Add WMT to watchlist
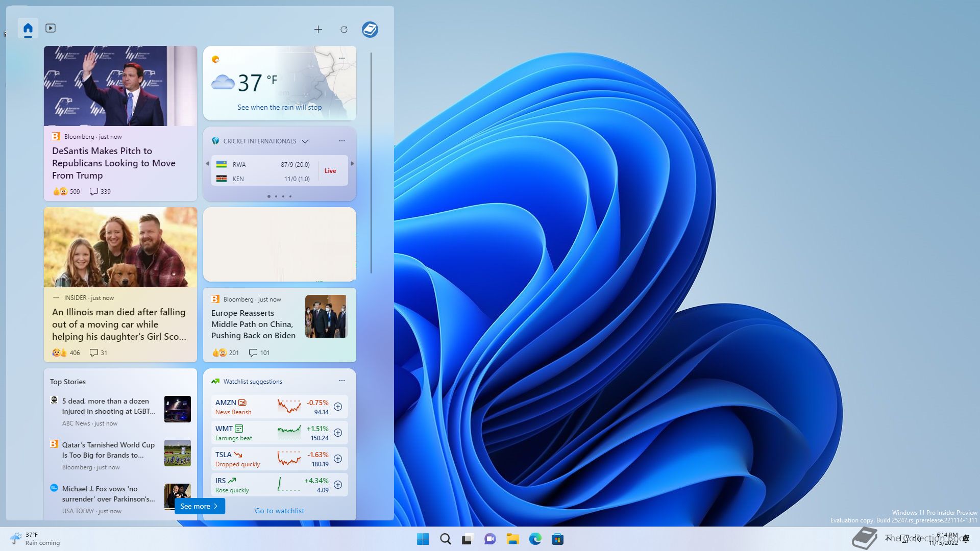 338,433
